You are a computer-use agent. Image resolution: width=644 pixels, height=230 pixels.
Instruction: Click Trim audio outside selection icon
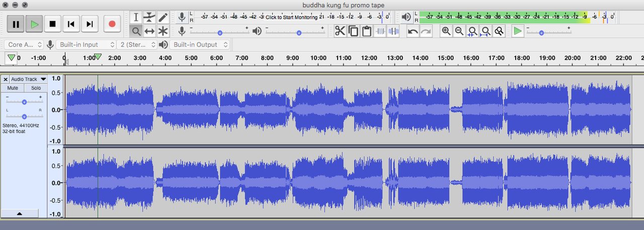click(x=380, y=31)
